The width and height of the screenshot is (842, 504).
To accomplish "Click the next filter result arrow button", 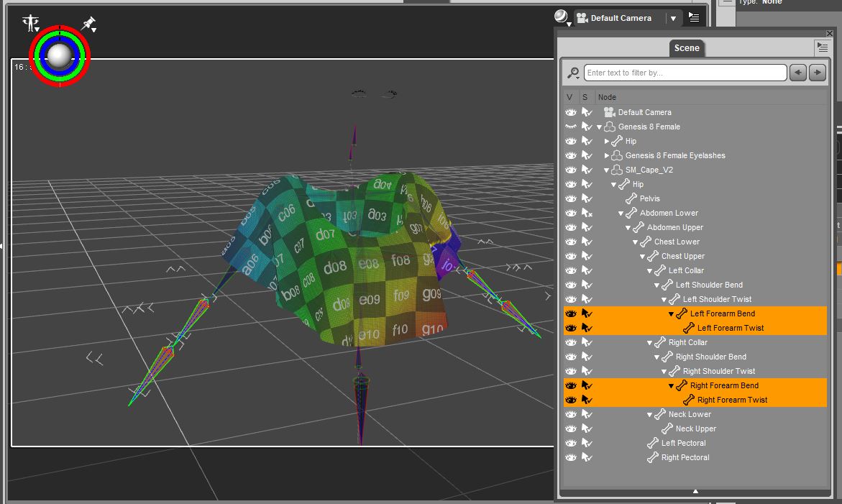I will point(817,73).
